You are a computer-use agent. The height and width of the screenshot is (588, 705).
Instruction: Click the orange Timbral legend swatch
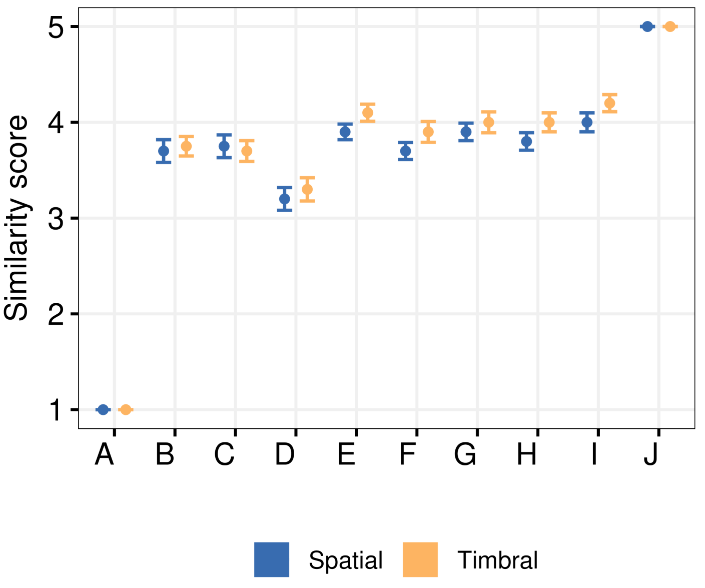coord(420,559)
